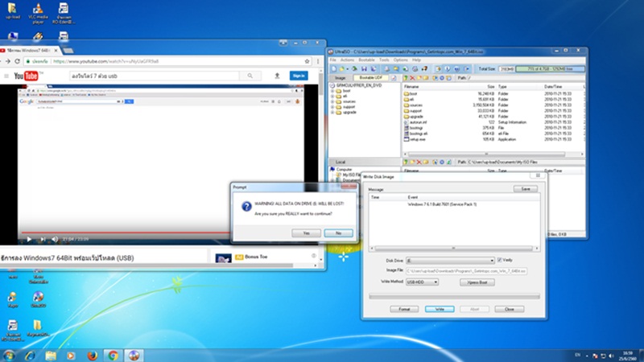The width and height of the screenshot is (644, 362).
Task: Click the green Up-folder arrow in Local pane
Action: click(406, 162)
